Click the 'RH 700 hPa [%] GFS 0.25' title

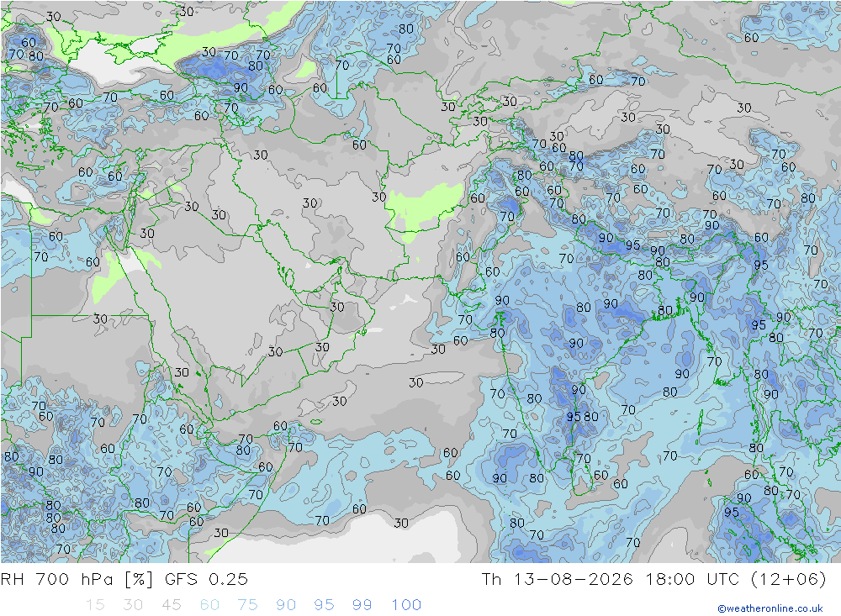click(x=124, y=580)
